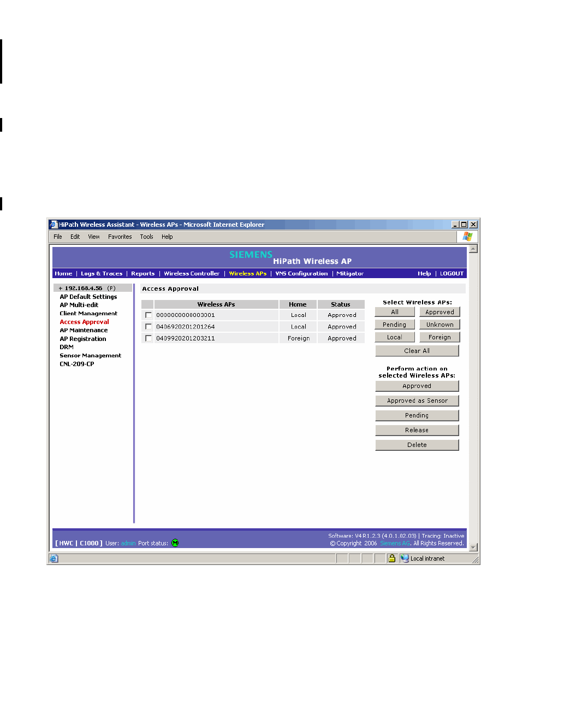Viewport: 588px width, 718px height.
Task: Open the Logs & Traces tab
Action: click(x=102, y=274)
